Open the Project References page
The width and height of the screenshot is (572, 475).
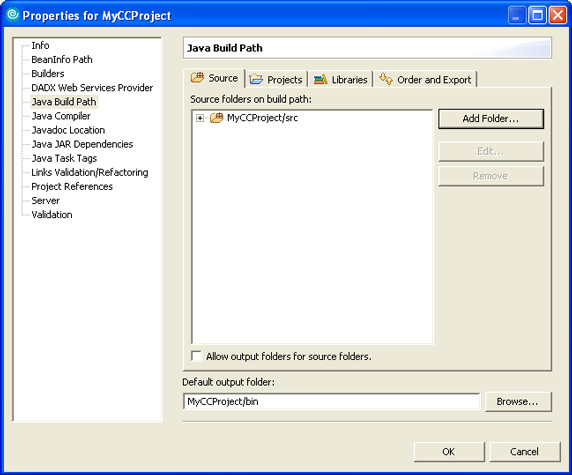click(72, 186)
